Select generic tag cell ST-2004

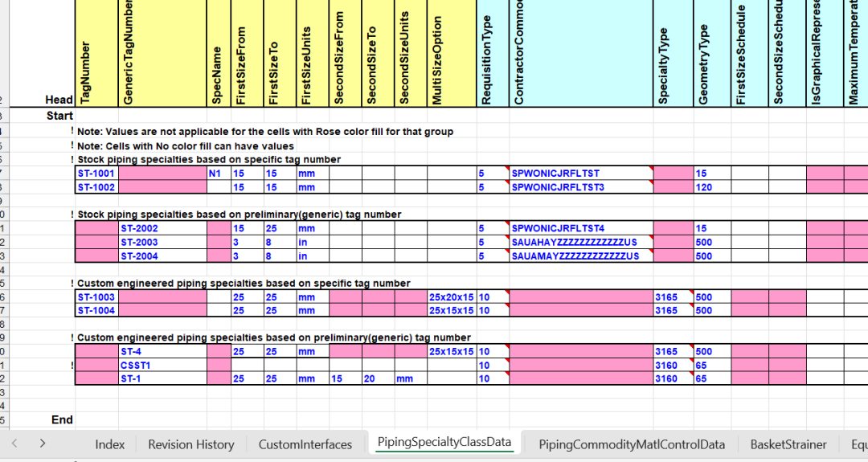162,256
